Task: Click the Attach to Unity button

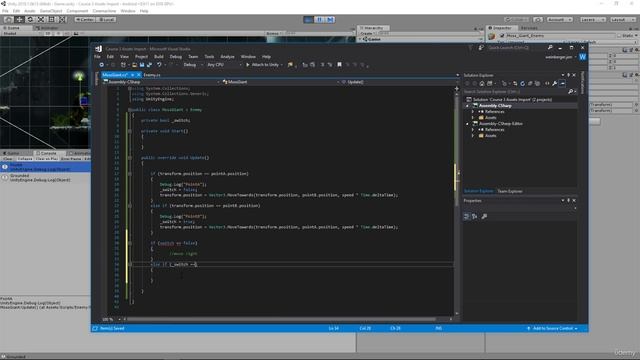Action: [x=264, y=65]
